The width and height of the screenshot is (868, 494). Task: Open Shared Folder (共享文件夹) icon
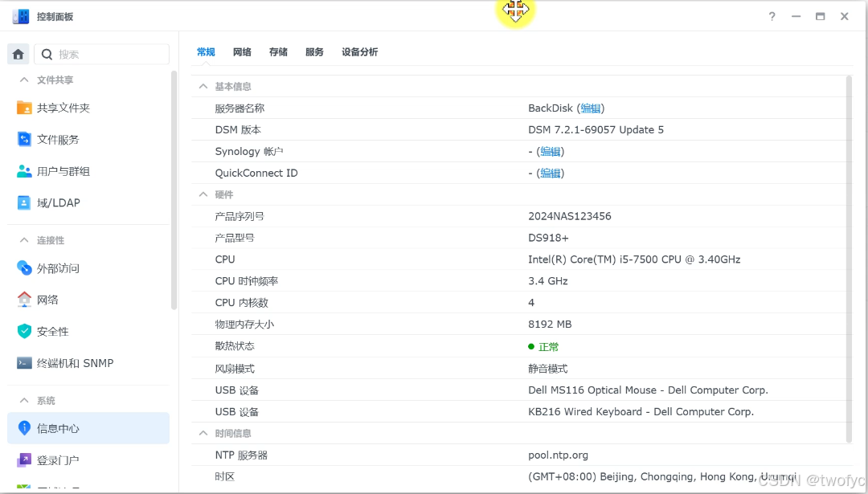(24, 108)
